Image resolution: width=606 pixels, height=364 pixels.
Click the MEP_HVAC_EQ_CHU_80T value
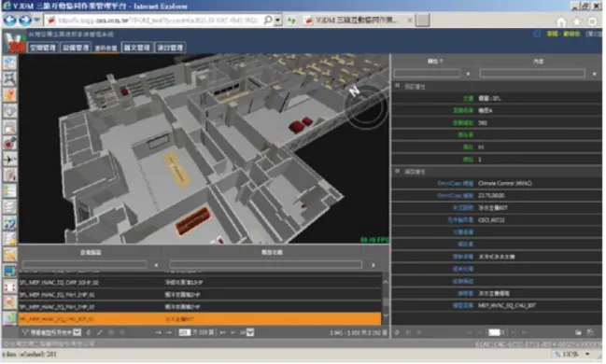click(507, 305)
